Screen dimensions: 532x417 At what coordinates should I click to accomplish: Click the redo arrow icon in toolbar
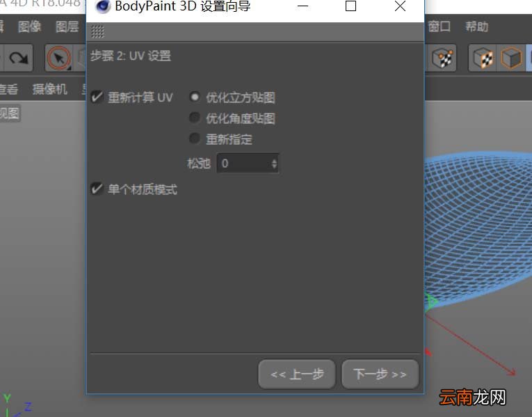tap(19, 58)
